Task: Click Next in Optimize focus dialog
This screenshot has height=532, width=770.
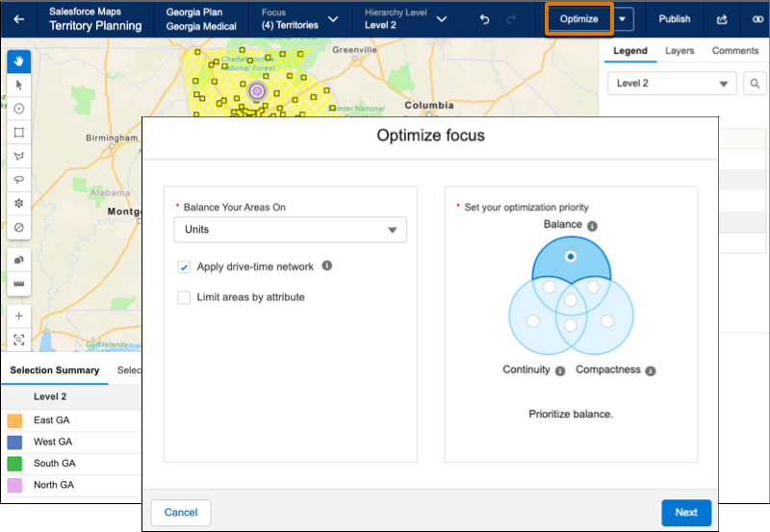Action: [x=686, y=513]
